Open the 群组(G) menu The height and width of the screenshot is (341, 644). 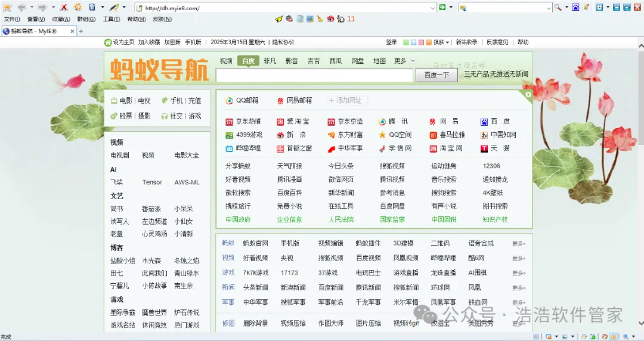86,19
